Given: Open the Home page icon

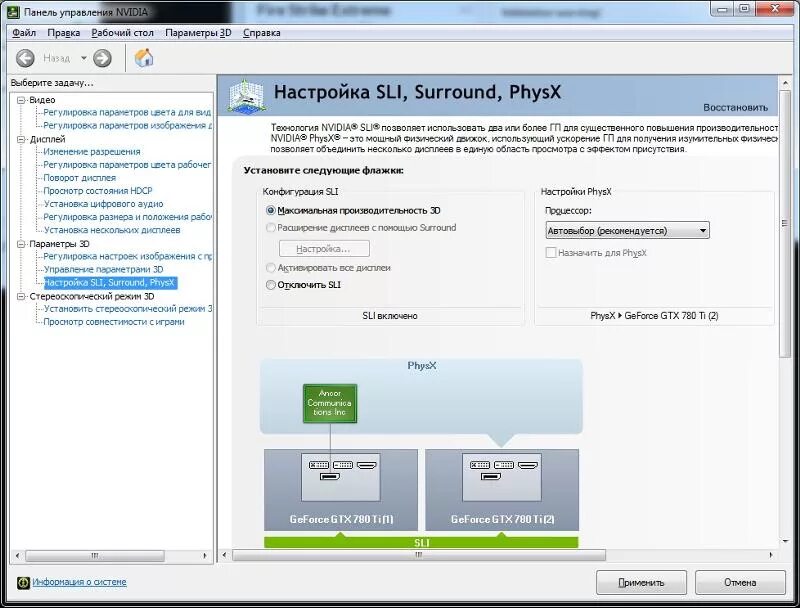Looking at the screenshot, I should coord(144,58).
